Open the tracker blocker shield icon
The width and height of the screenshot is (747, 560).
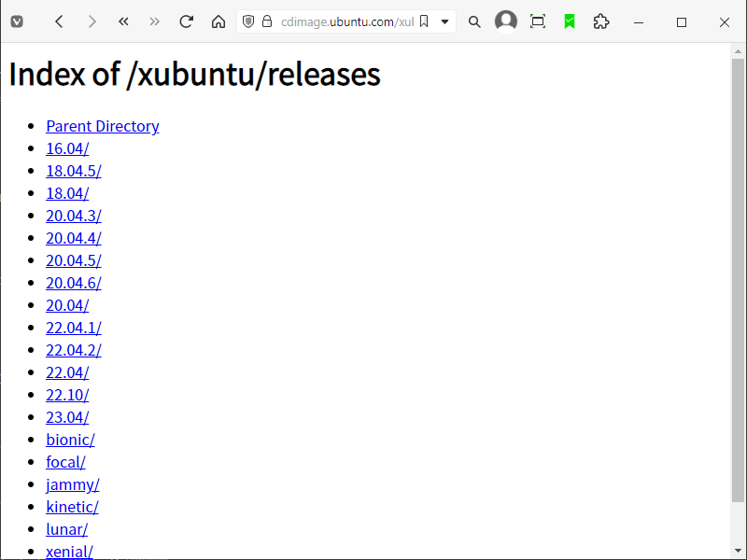248,21
